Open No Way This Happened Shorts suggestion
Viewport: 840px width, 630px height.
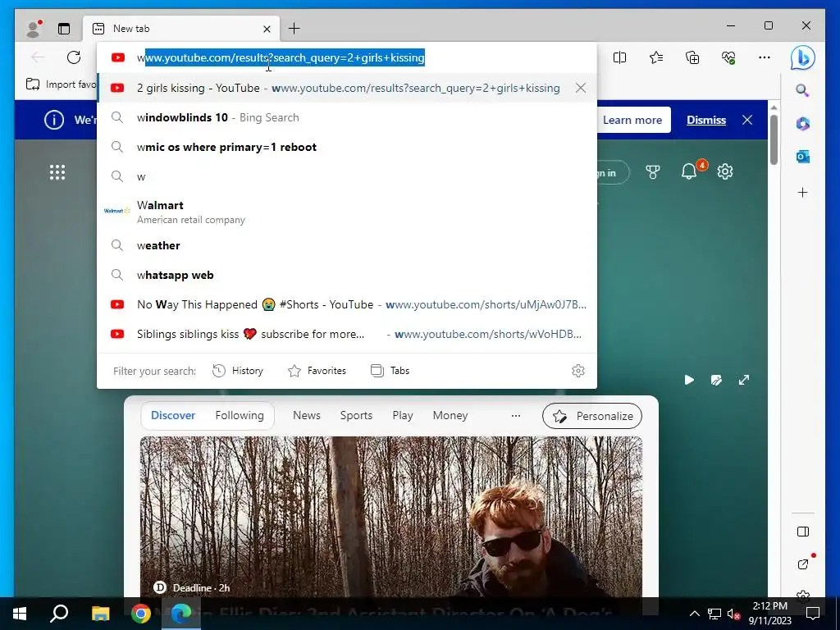pos(347,304)
